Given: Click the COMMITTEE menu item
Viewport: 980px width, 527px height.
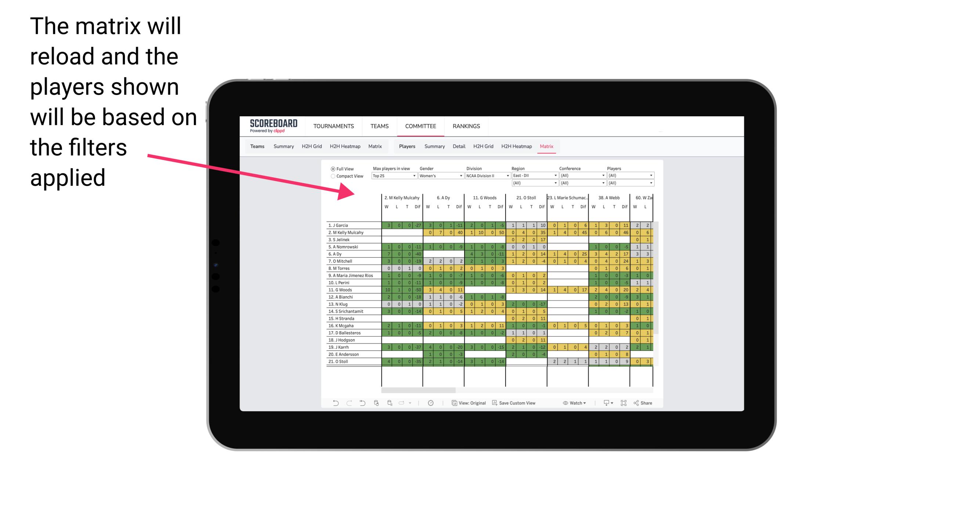Looking at the screenshot, I should tap(420, 125).
